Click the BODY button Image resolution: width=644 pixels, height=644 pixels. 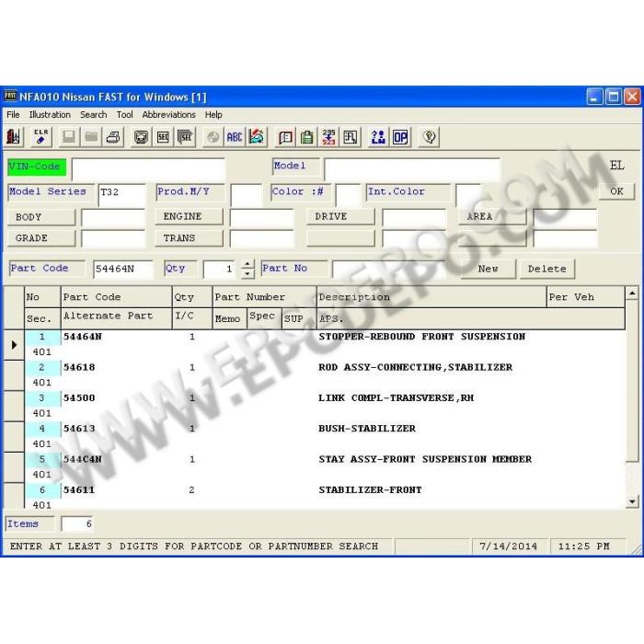(x=41, y=217)
